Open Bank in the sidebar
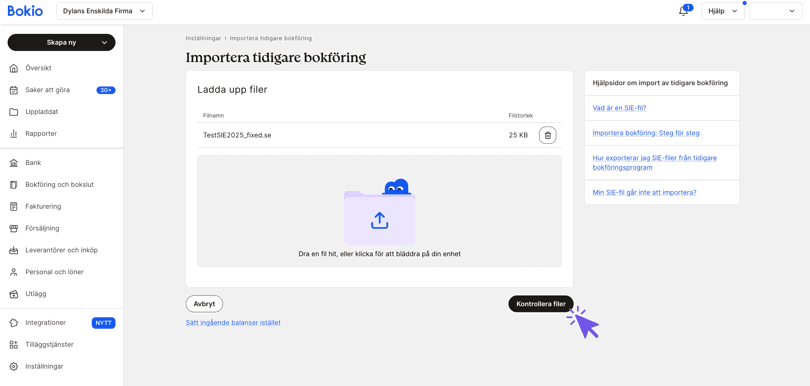This screenshot has width=810, height=386. [x=33, y=163]
